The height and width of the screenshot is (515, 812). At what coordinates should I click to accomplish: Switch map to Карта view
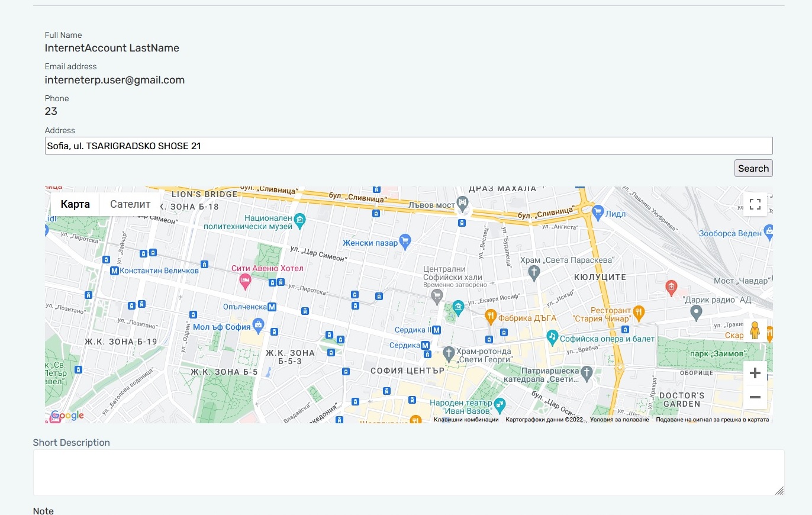[x=75, y=204]
